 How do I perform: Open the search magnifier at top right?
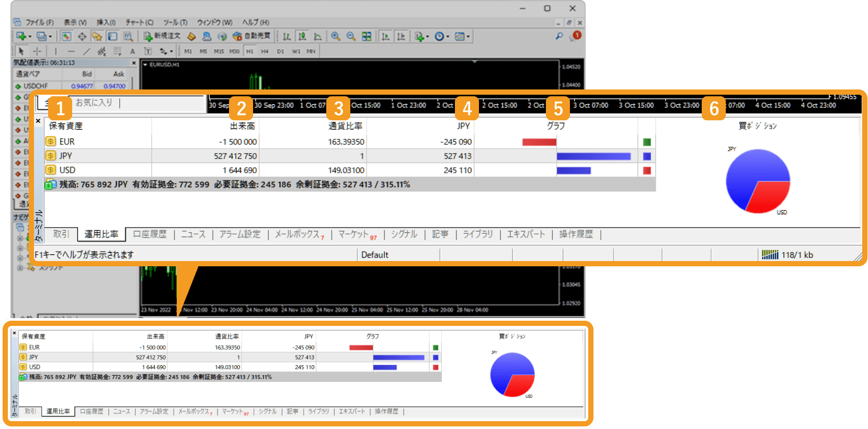pos(559,36)
